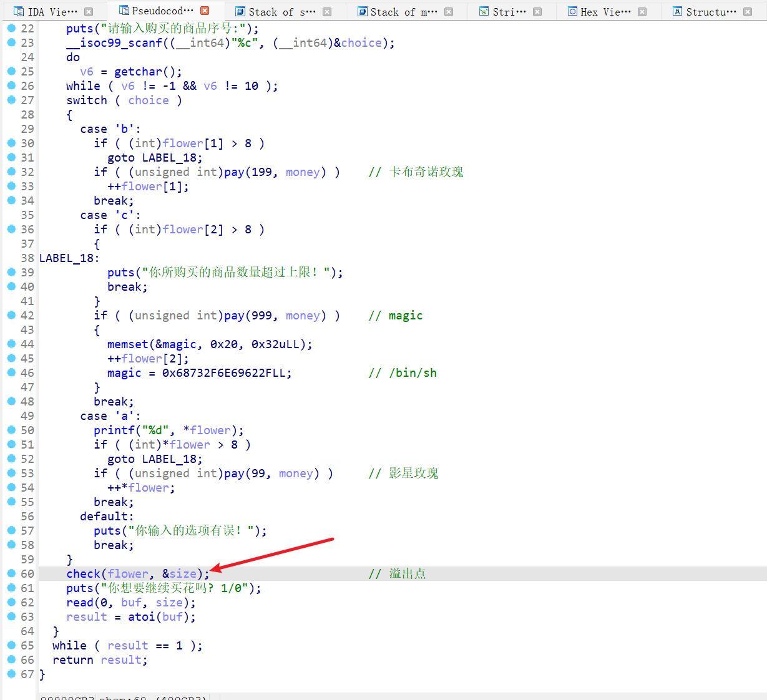Toggle breakpoint dot on line 60
Viewport: 767px width, 700px height.
click(x=11, y=573)
